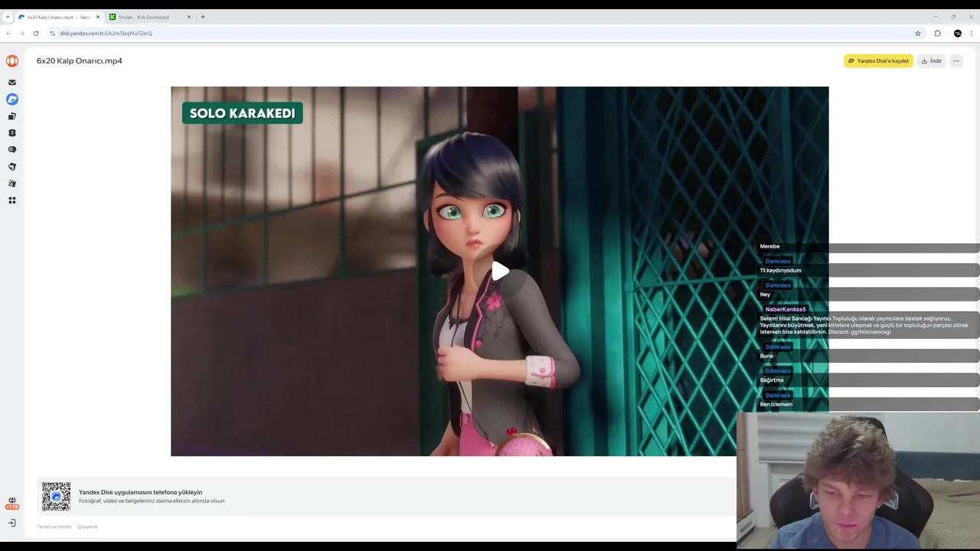The width and height of the screenshot is (980, 551).
Task: Open the hand-shaped icon in sidebar
Action: [x=12, y=184]
